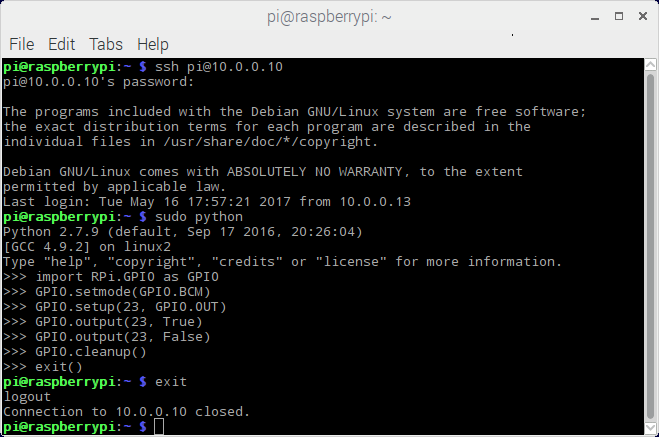Viewport: 659px width, 437px height.
Task: Open the Edit menu
Action: tap(61, 44)
